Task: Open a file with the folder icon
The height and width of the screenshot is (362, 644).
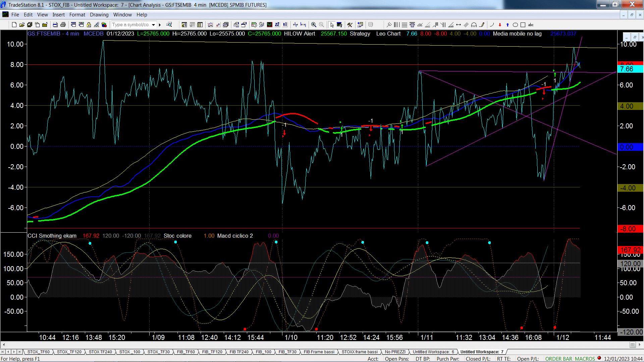Action: (22, 25)
